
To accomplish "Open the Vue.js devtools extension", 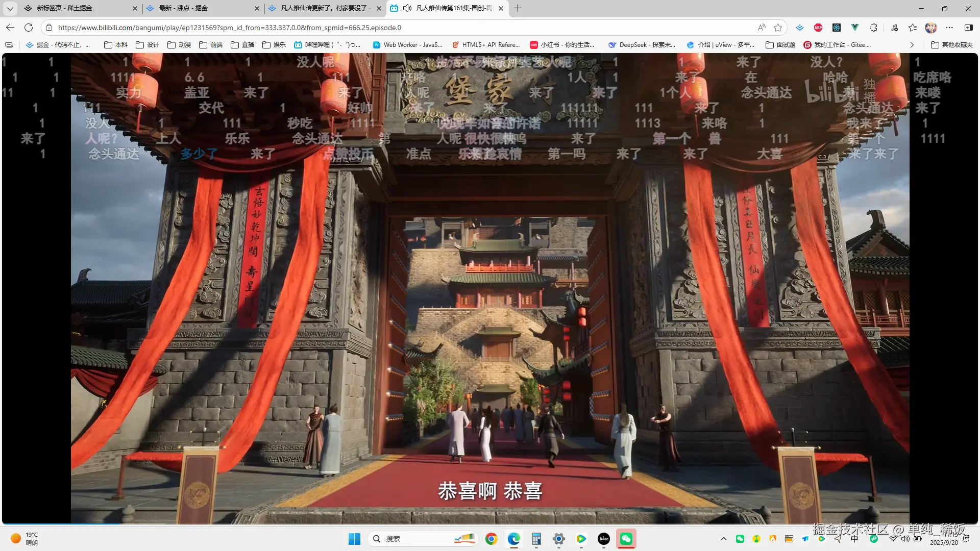I will pos(854,28).
